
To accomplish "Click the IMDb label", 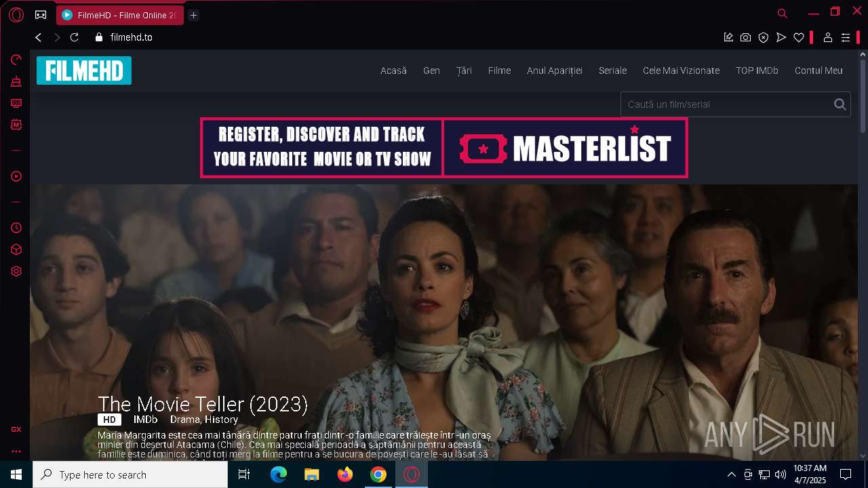I will click(x=145, y=420).
